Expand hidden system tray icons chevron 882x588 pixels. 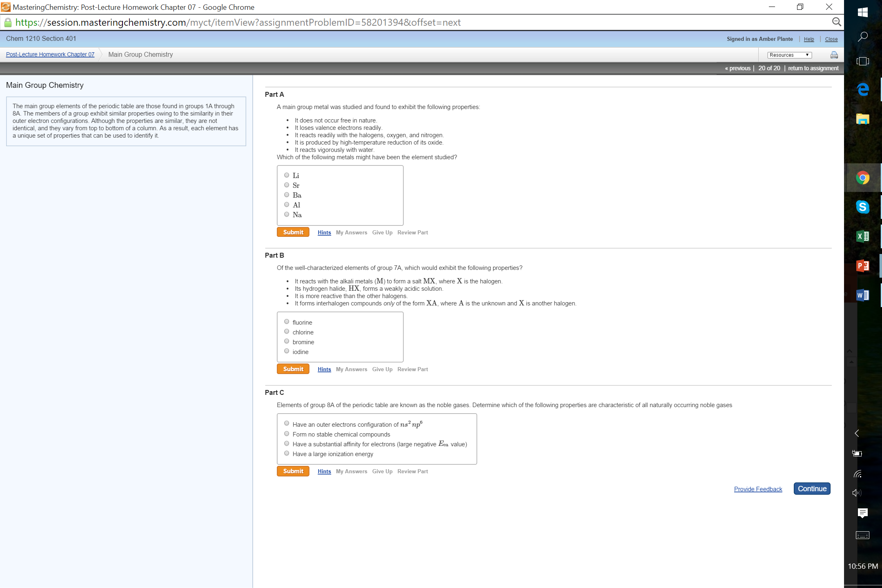(857, 433)
